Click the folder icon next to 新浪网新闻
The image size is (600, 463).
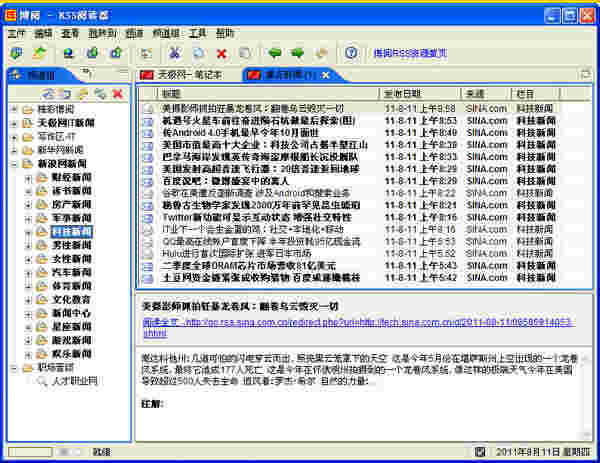point(28,164)
